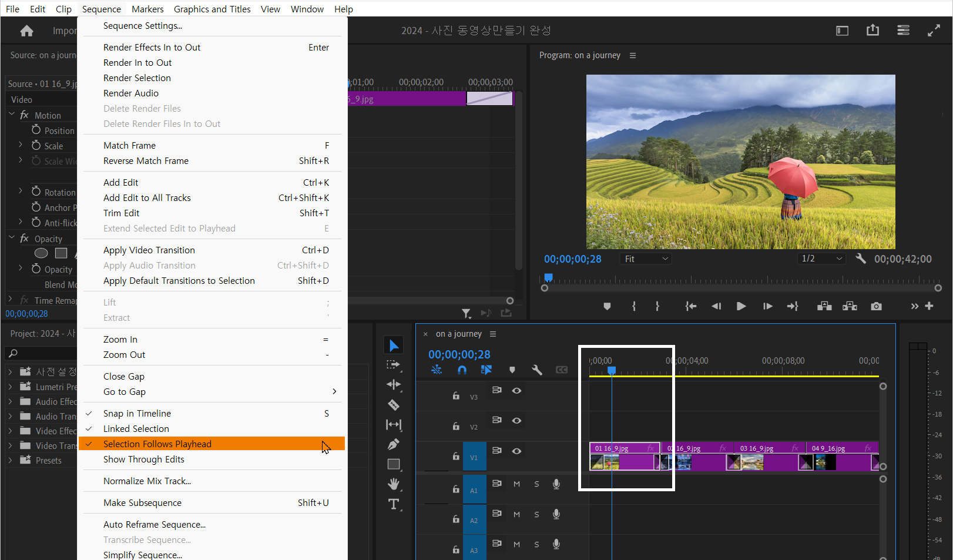Image resolution: width=953 pixels, height=560 pixels.
Task: Select the Pen tool
Action: coord(394,444)
